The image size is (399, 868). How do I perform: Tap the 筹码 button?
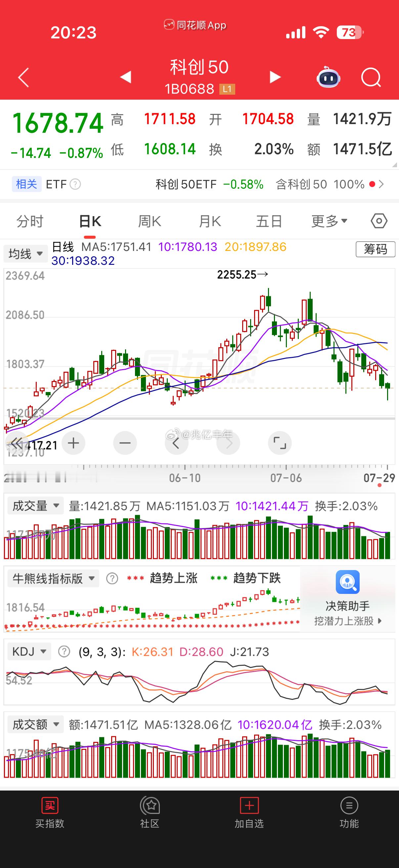coord(376,249)
